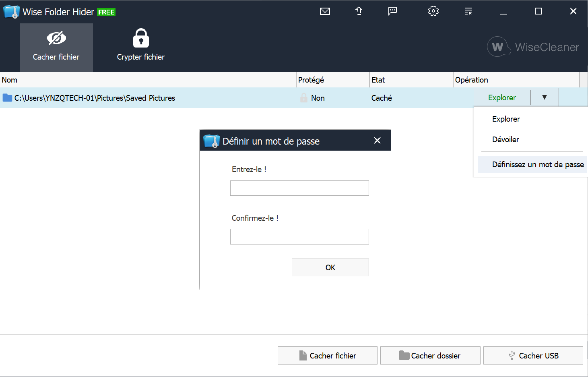The height and width of the screenshot is (377, 588).
Task: Click the Cacher fichier bottom button
Action: coord(328,356)
